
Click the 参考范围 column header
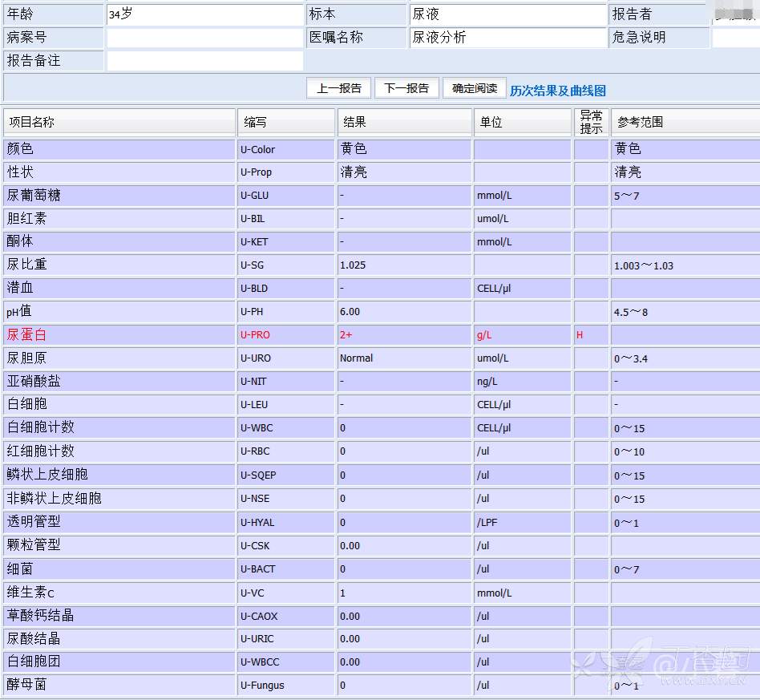pyautogui.click(x=684, y=122)
